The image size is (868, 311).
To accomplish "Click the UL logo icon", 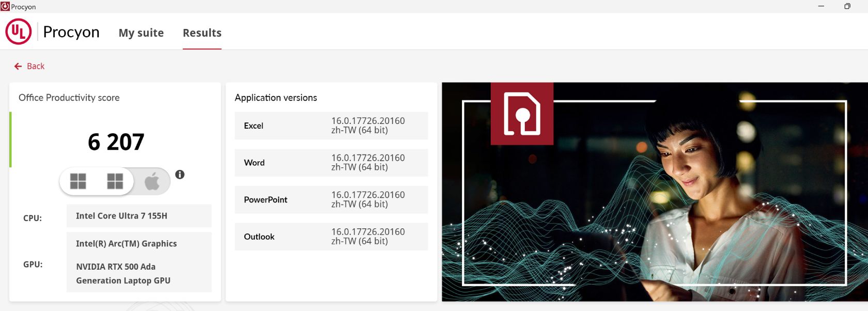I will pyautogui.click(x=19, y=32).
